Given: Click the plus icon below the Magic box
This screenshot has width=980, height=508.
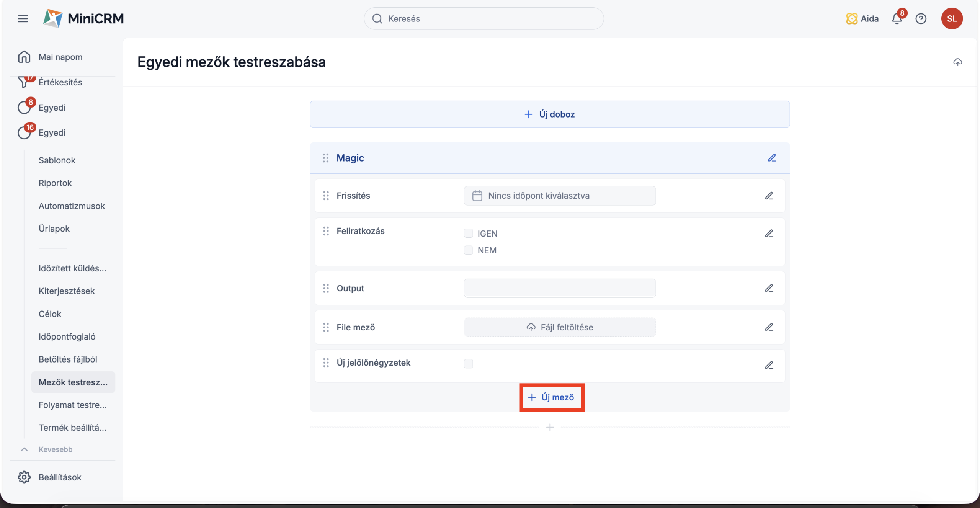Looking at the screenshot, I should (x=550, y=427).
